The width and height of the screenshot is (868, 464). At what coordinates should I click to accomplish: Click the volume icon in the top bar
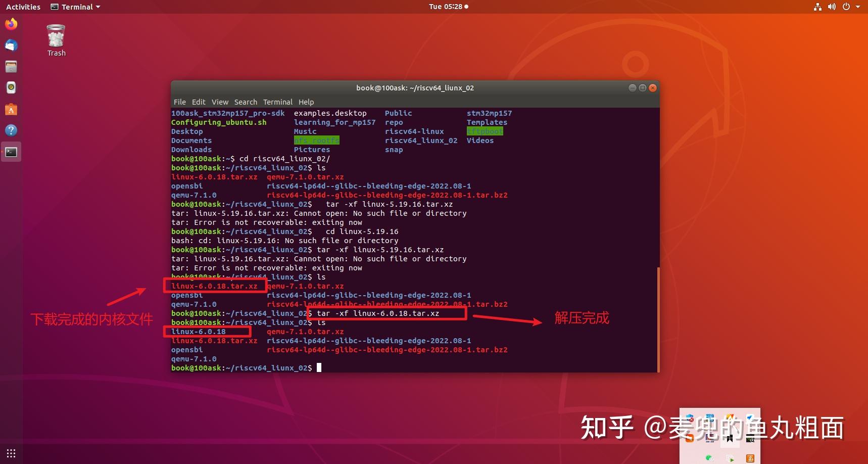coord(832,7)
